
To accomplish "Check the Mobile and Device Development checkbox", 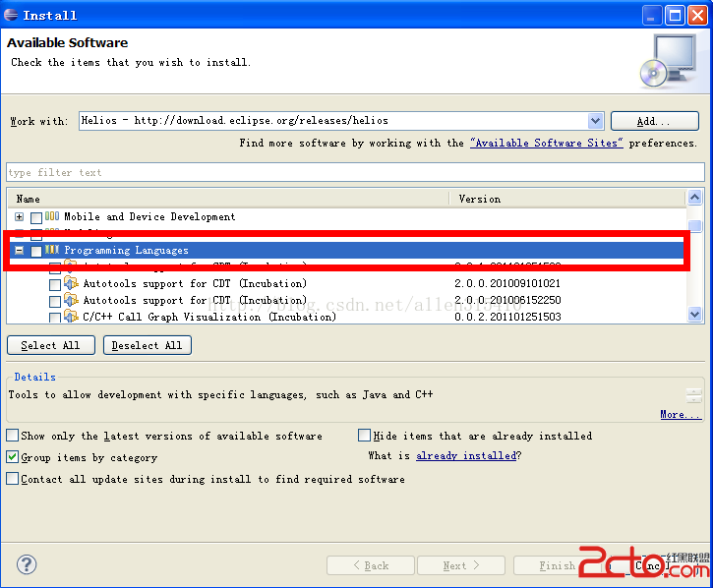I will pos(36,217).
